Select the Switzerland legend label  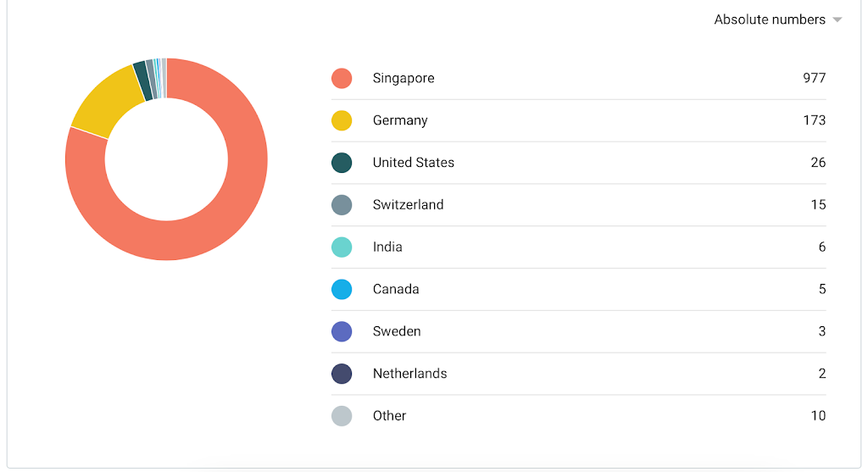(x=408, y=205)
